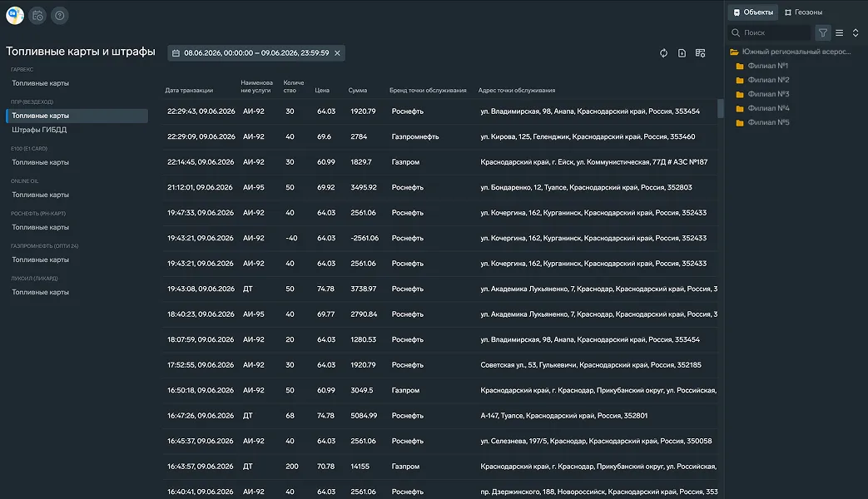Clear the date range with the X
Image resolution: width=868 pixels, height=499 pixels.
(x=337, y=53)
